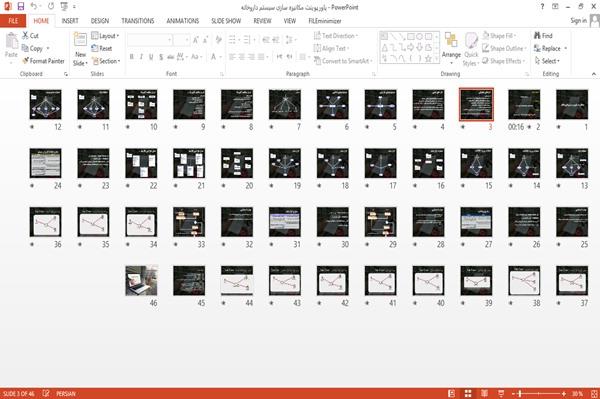Switch to the REVIEW tab
Viewport: 600px width, 399px height.
262,21
